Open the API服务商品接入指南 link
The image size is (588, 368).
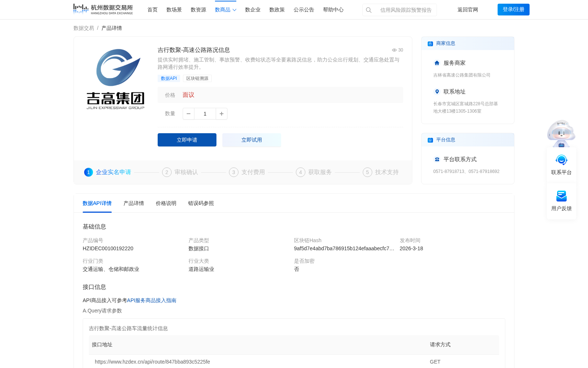tap(152, 300)
